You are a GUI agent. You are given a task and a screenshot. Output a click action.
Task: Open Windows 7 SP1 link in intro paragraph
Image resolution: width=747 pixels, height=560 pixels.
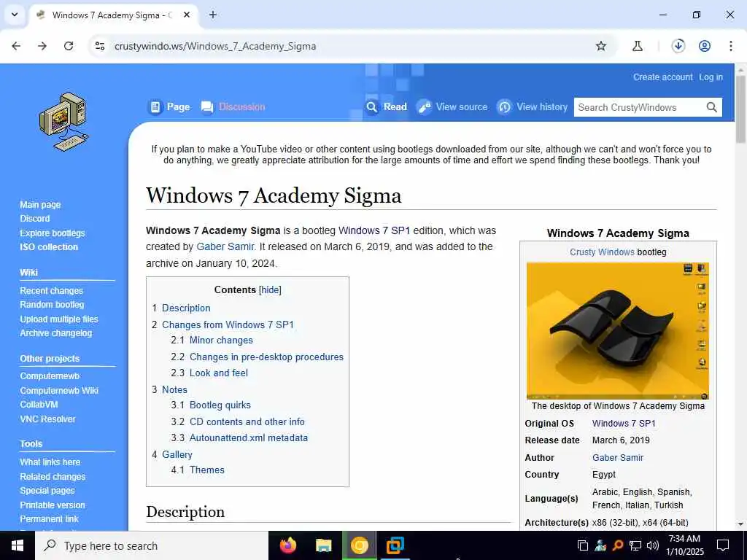(x=374, y=230)
